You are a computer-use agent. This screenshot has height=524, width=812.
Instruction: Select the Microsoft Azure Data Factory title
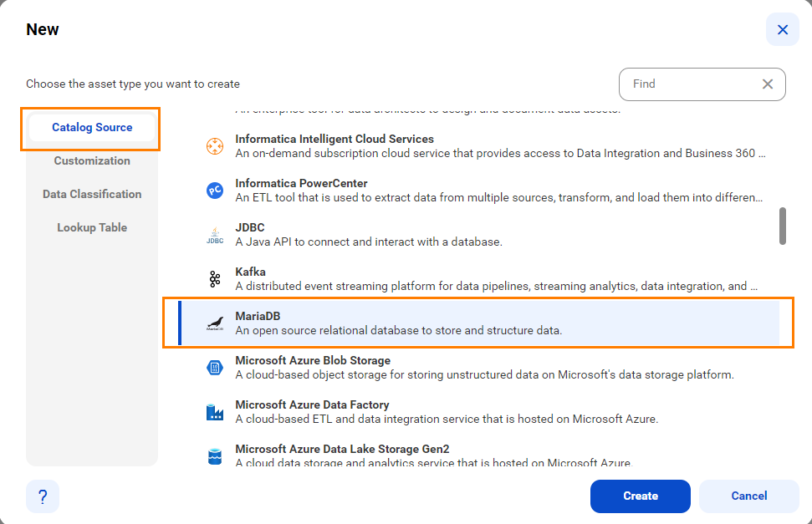click(x=312, y=404)
